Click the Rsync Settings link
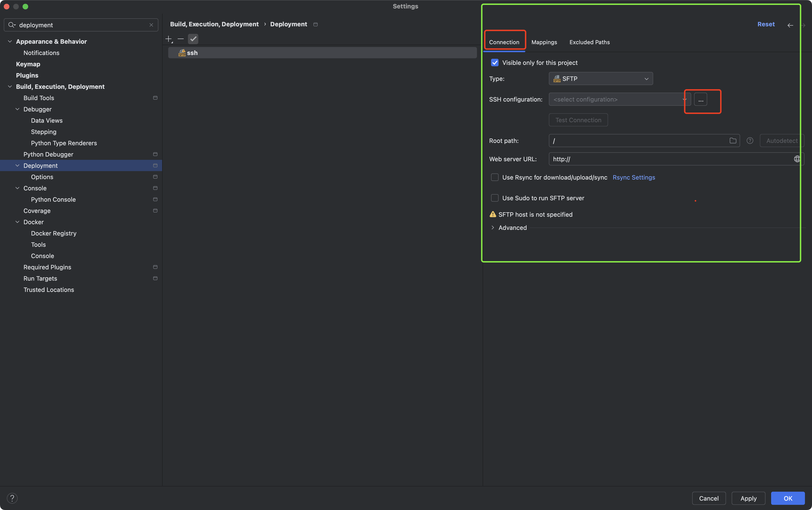Screen dimensions: 812x510 [x=633, y=177]
